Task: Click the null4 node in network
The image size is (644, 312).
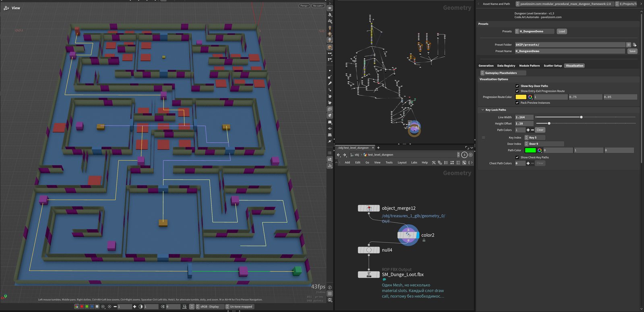Action: point(369,250)
